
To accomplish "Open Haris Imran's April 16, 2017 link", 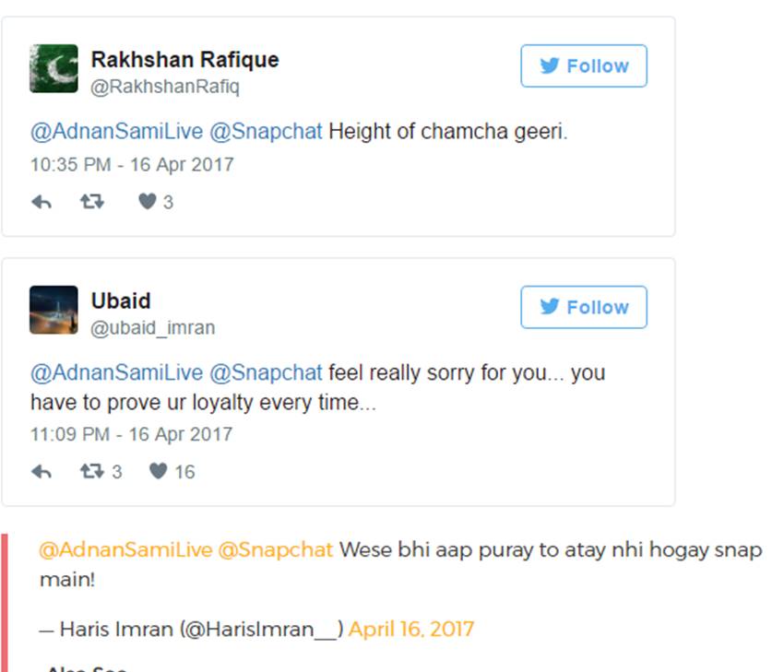I will coord(411,630).
